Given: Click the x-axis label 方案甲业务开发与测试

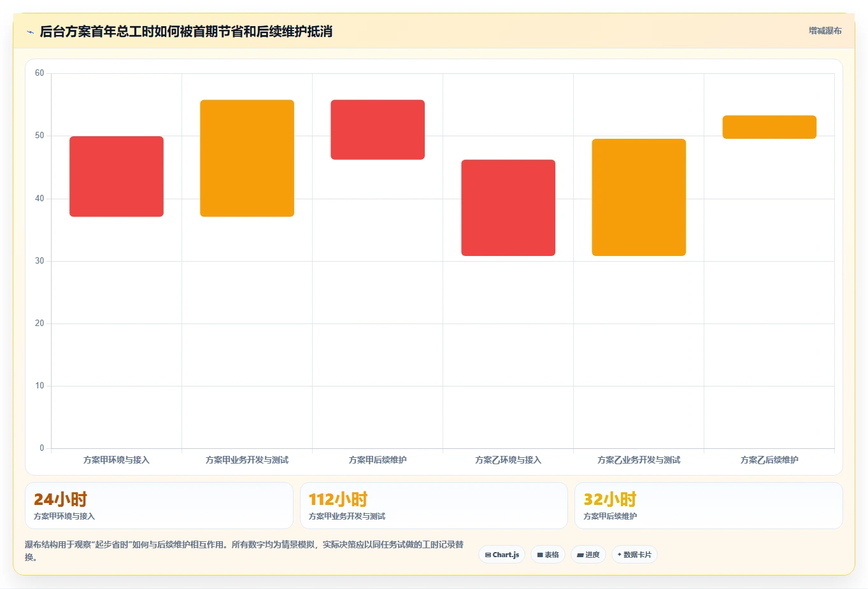Looking at the screenshot, I should click(x=247, y=460).
